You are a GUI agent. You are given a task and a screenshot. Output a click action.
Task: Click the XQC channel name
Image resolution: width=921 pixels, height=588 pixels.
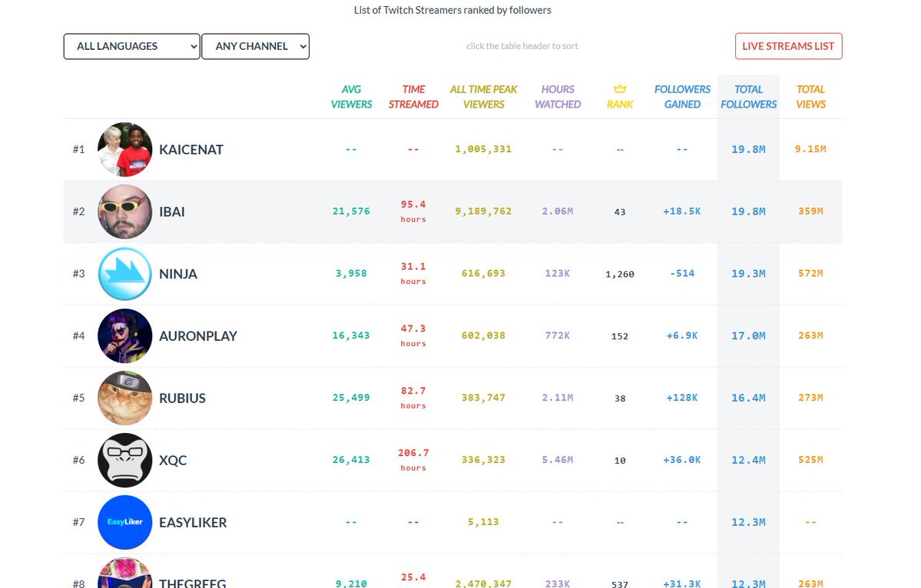point(173,461)
